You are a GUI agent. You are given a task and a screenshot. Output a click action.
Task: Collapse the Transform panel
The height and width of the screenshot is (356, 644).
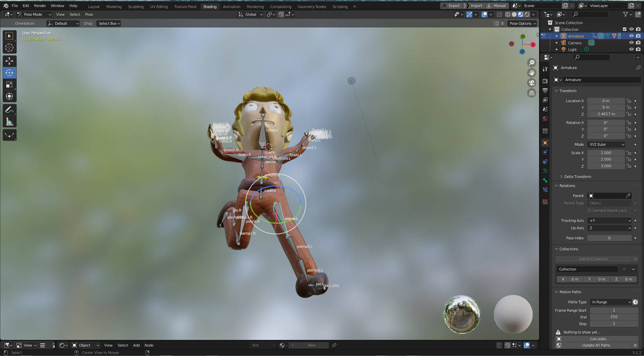click(x=567, y=91)
